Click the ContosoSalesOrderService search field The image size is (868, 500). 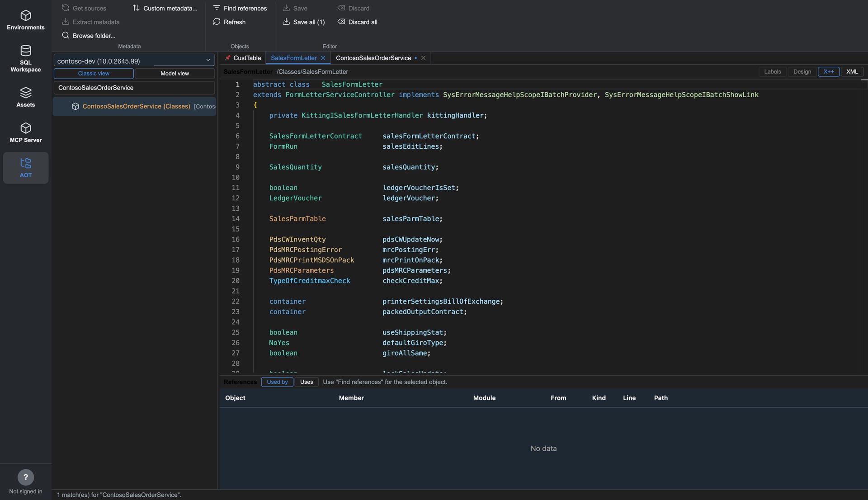(134, 88)
